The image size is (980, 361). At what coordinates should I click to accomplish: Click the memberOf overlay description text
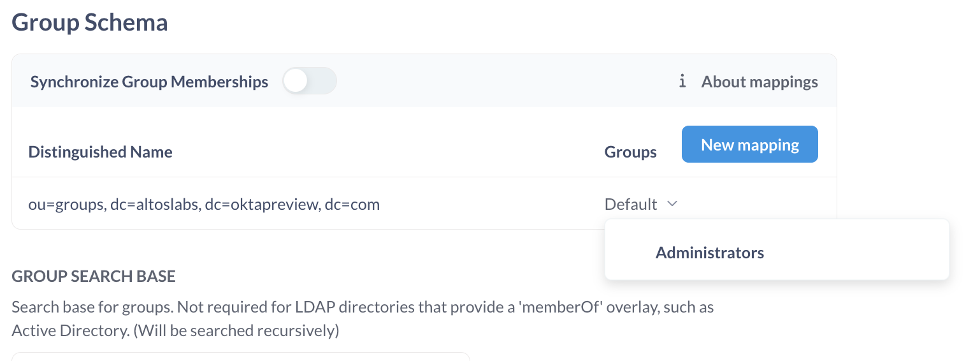click(363, 307)
